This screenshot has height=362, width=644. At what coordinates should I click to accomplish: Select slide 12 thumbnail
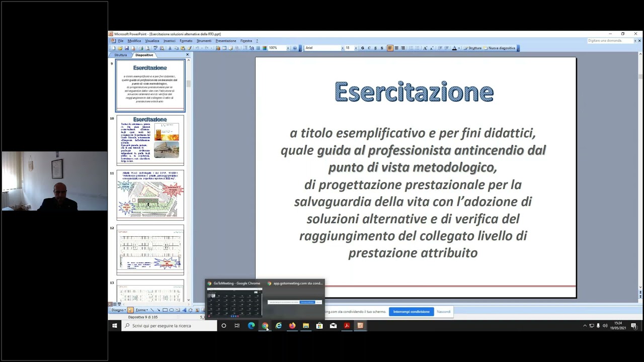pyautogui.click(x=150, y=250)
